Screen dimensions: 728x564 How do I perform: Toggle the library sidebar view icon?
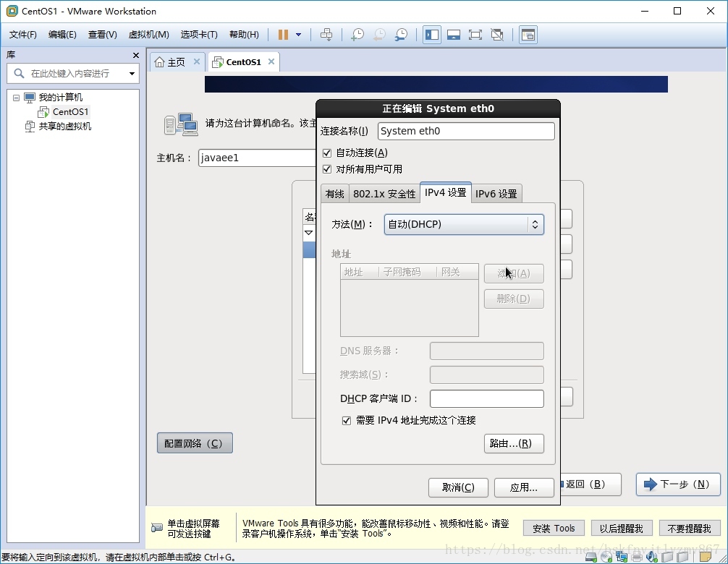432,35
